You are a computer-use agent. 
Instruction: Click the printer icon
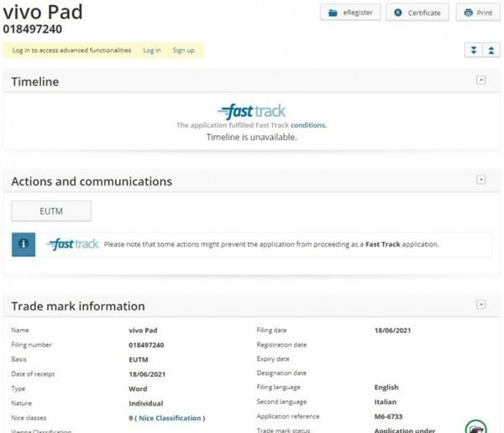(x=469, y=13)
